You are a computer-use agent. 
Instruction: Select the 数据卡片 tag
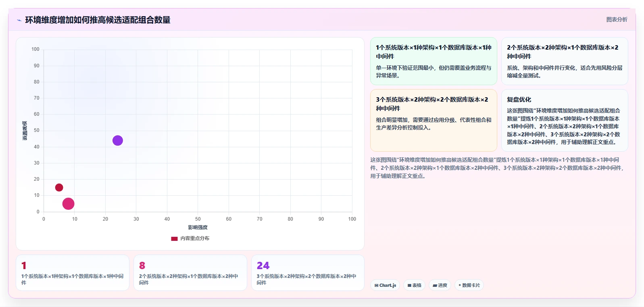469,285
